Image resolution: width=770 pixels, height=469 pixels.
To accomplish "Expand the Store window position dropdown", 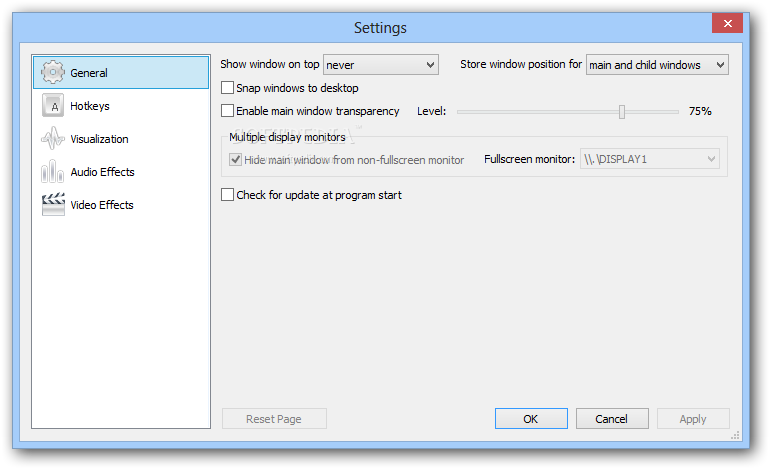I will pos(657,65).
